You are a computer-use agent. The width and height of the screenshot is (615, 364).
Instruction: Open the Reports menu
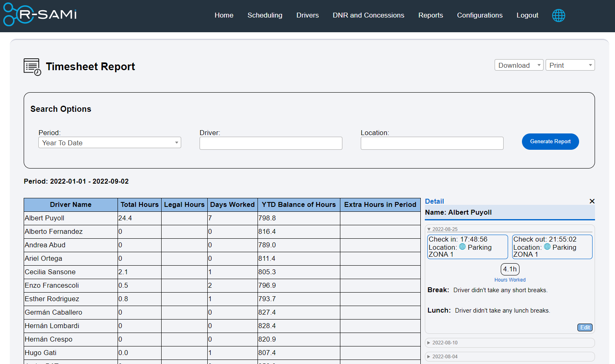coord(431,15)
